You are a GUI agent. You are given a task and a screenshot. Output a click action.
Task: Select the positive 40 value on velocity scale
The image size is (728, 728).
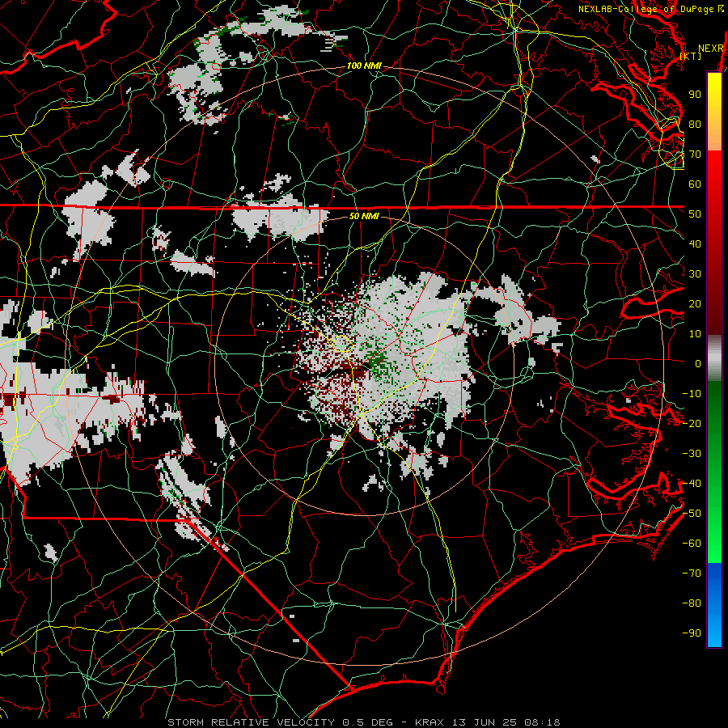pyautogui.click(x=695, y=244)
